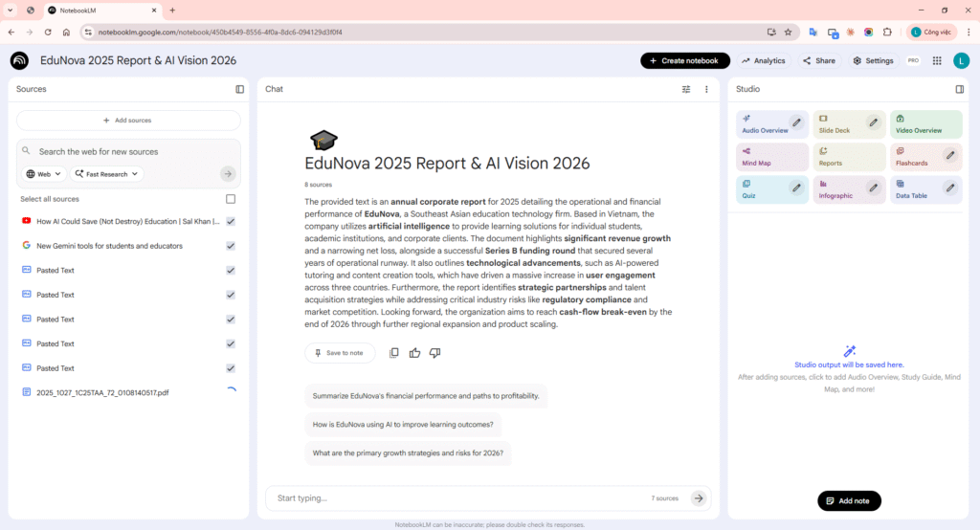Collapse the Studio panel

(959, 89)
